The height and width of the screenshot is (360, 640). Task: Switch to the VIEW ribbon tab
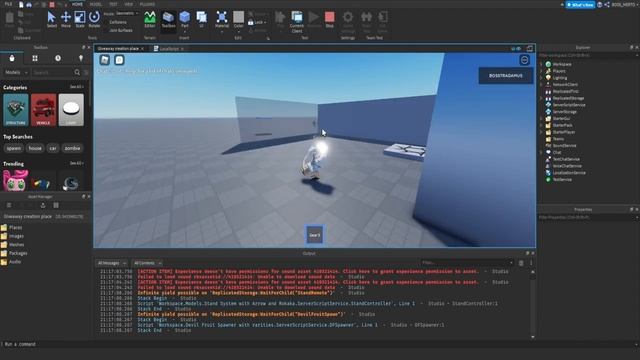tap(129, 4)
